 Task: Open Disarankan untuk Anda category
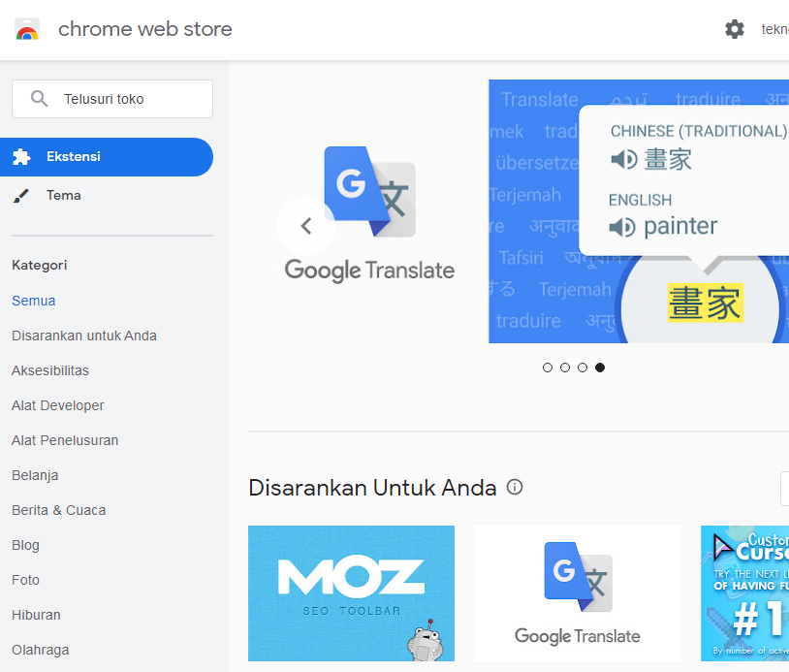[84, 336]
